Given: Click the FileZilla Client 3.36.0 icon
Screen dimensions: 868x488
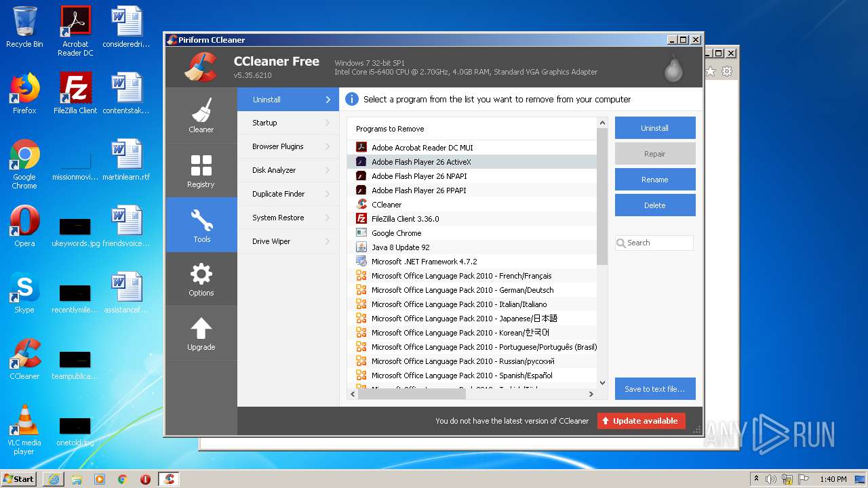Looking at the screenshot, I should tap(361, 219).
